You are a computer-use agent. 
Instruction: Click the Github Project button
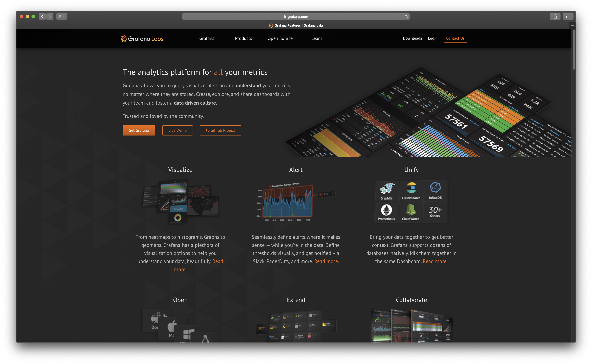pyautogui.click(x=220, y=130)
